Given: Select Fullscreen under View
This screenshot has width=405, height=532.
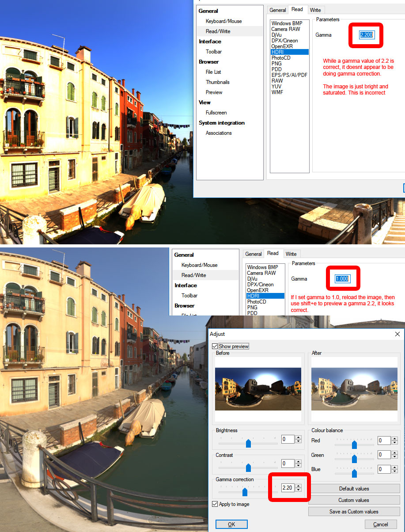Looking at the screenshot, I should [x=216, y=113].
